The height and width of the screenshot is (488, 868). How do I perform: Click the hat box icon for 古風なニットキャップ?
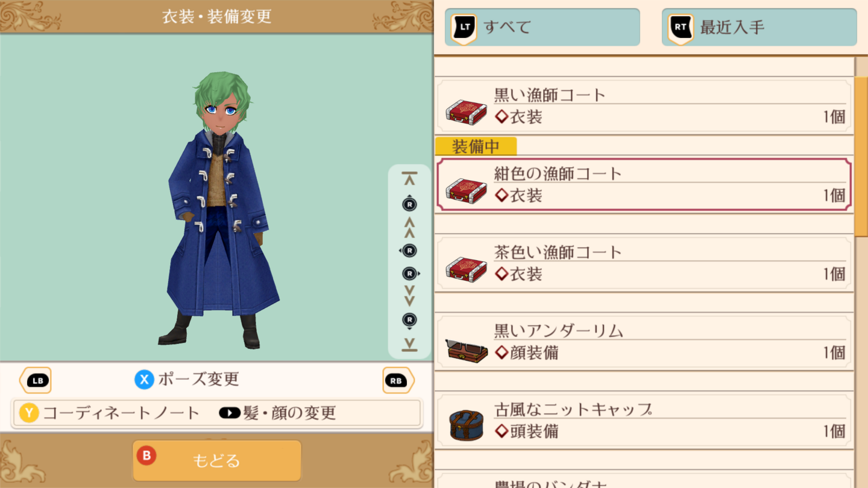pos(467,425)
